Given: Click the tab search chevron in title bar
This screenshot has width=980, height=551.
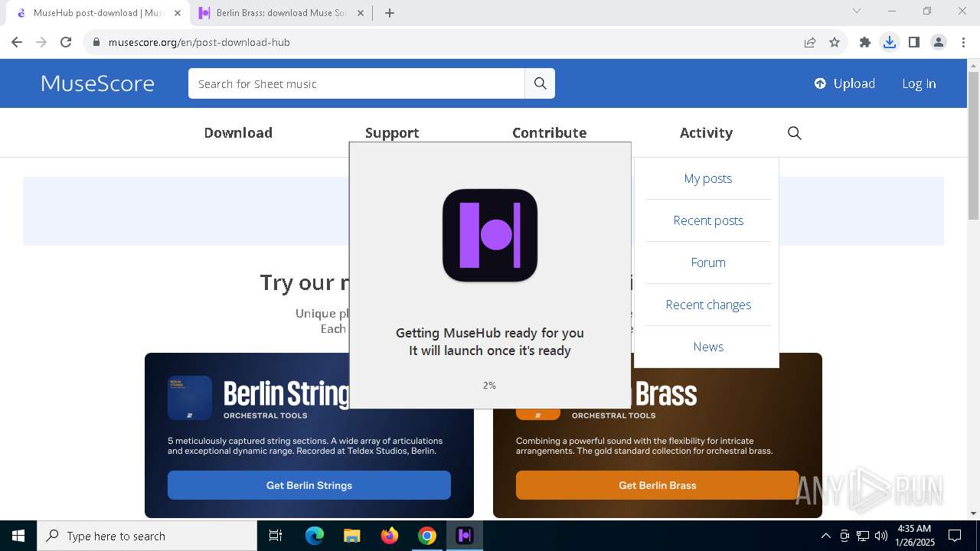Looking at the screenshot, I should 857,11.
